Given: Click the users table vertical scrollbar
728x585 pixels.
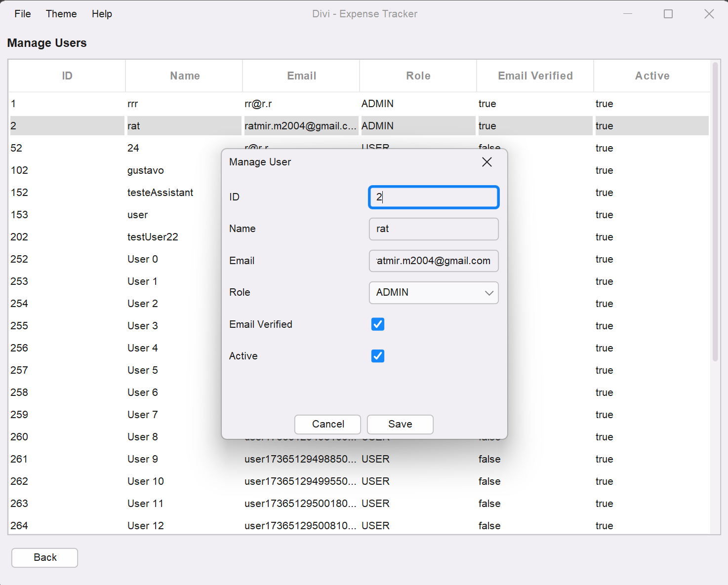Looking at the screenshot, I should click(x=715, y=212).
